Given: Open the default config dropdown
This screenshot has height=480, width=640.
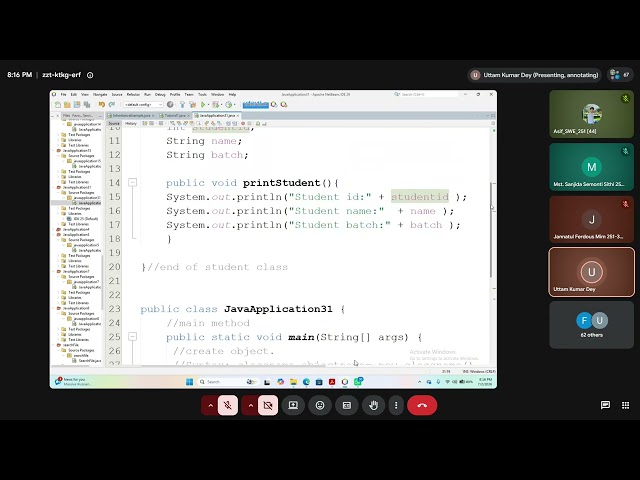Looking at the screenshot, I should [143, 105].
